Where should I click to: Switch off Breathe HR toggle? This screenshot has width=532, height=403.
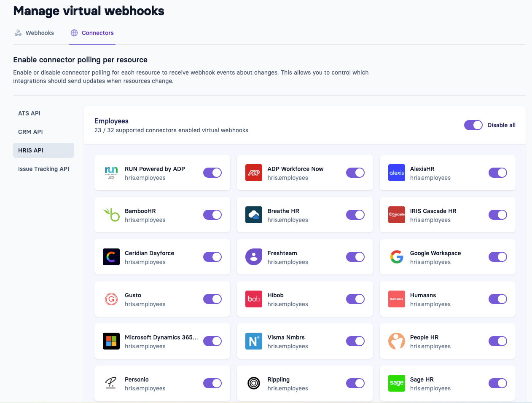(x=355, y=215)
